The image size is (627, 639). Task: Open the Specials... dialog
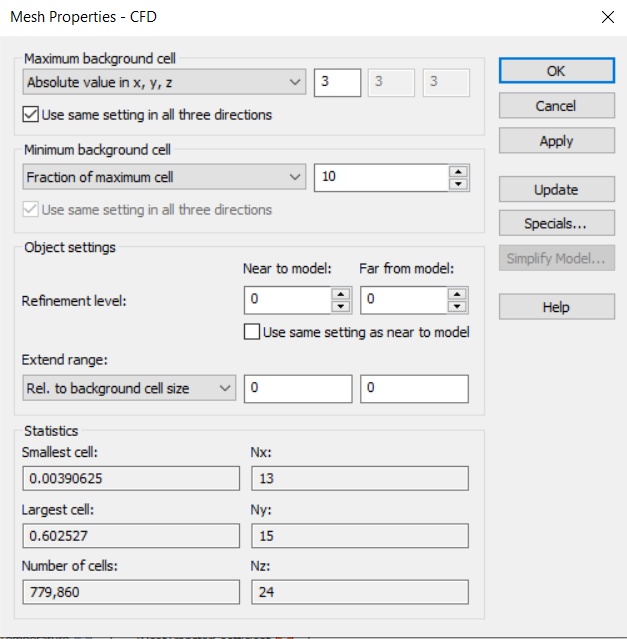click(x=556, y=223)
